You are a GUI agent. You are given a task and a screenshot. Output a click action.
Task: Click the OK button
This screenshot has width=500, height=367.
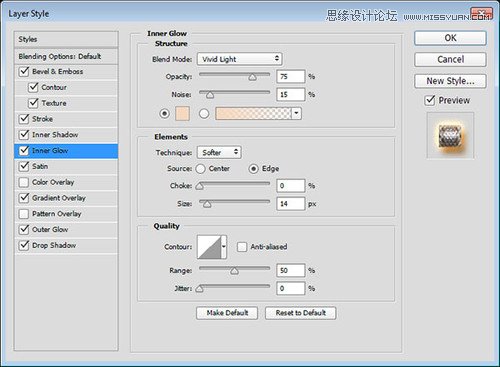coord(450,38)
